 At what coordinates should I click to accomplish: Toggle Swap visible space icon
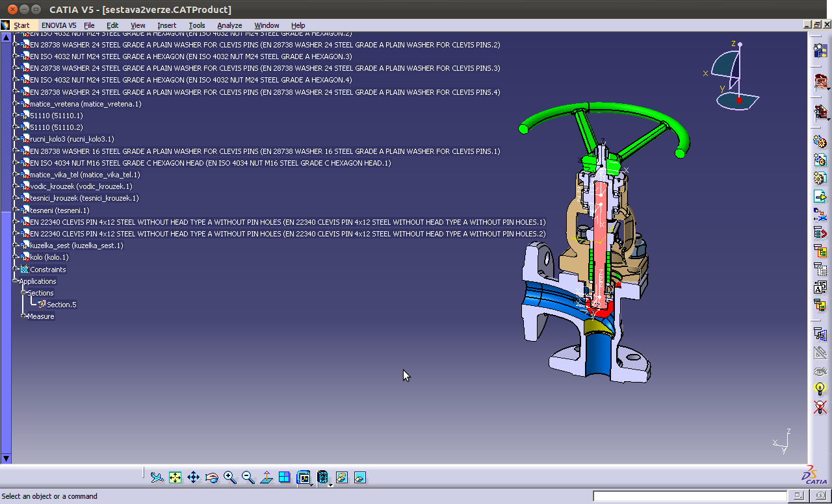pyautogui.click(x=360, y=477)
